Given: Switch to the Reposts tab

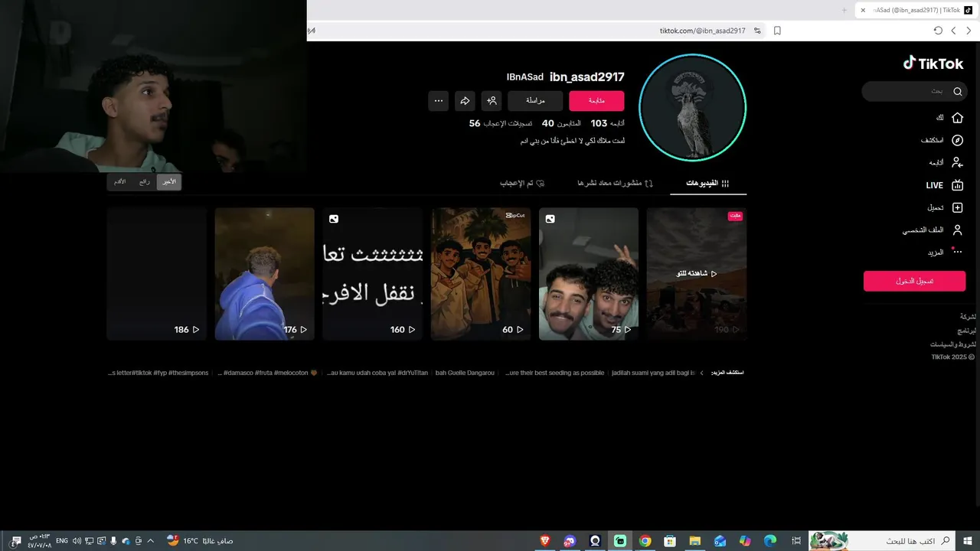Looking at the screenshot, I should click(616, 184).
